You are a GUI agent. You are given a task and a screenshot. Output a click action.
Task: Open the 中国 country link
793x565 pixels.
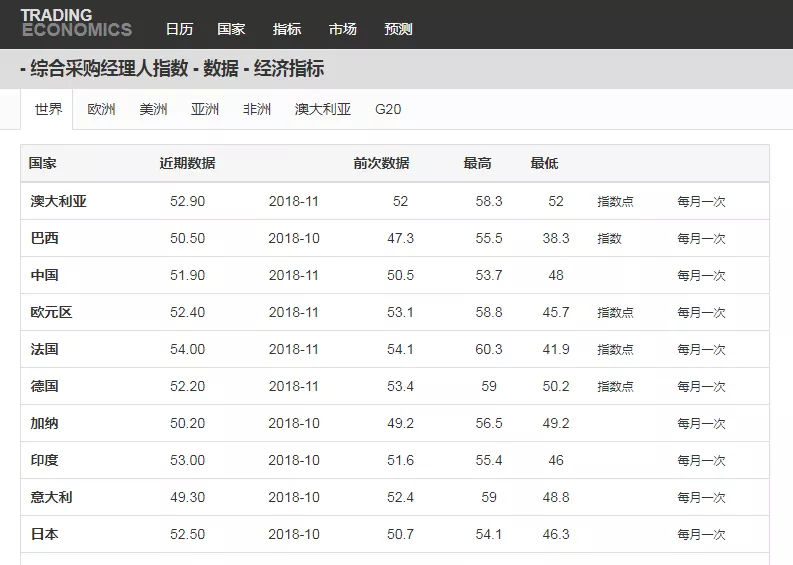coord(44,275)
